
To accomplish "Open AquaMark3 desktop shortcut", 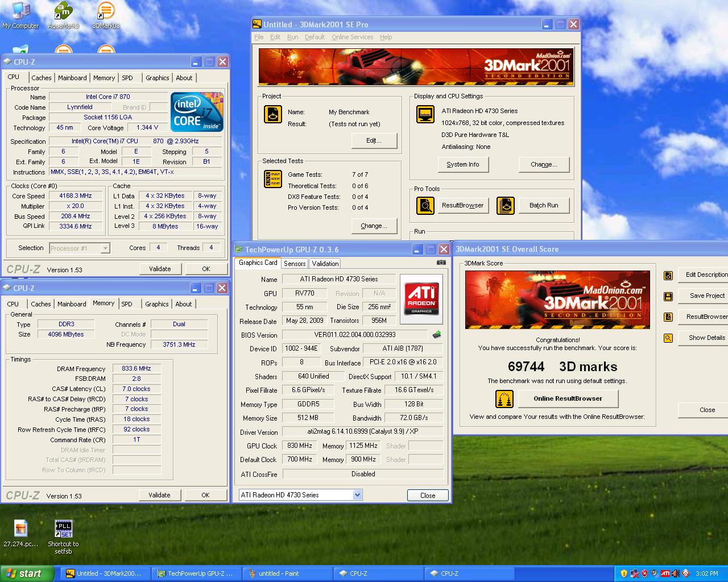I will tap(63, 15).
